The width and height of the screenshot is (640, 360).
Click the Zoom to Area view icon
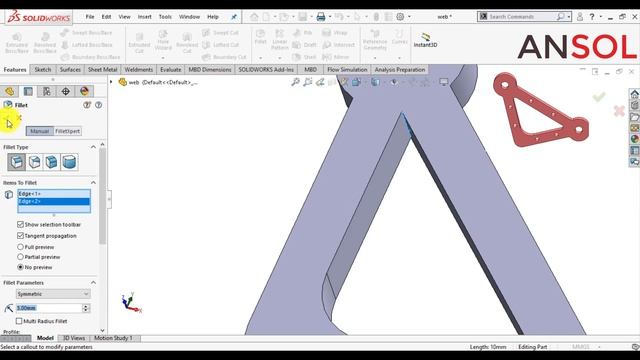coord(308,82)
